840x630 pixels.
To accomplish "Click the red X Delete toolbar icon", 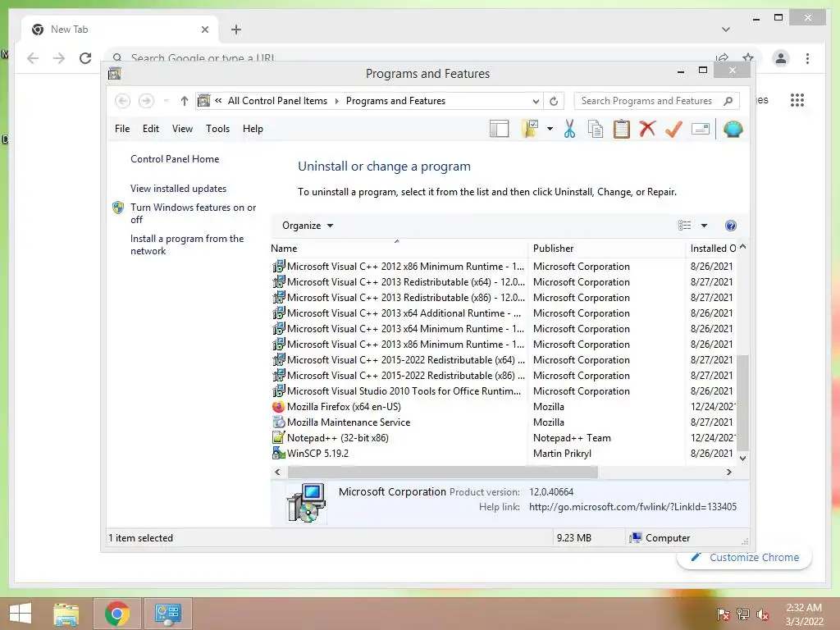I will tap(647, 129).
